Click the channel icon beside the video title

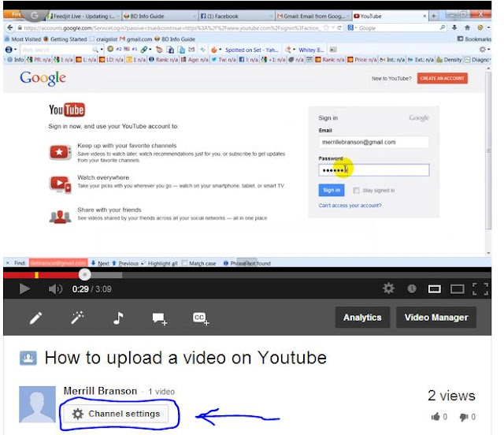[x=28, y=358]
